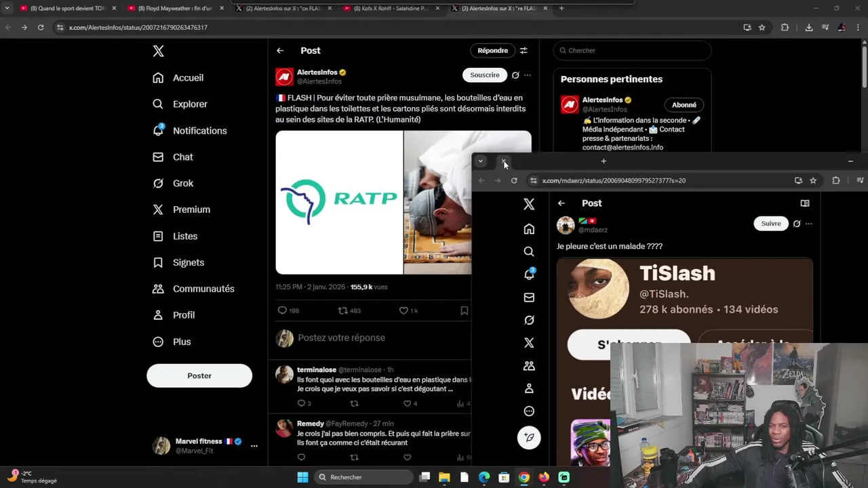Open Grok icon in small window sidebar
868x488 pixels.
pos(529,320)
